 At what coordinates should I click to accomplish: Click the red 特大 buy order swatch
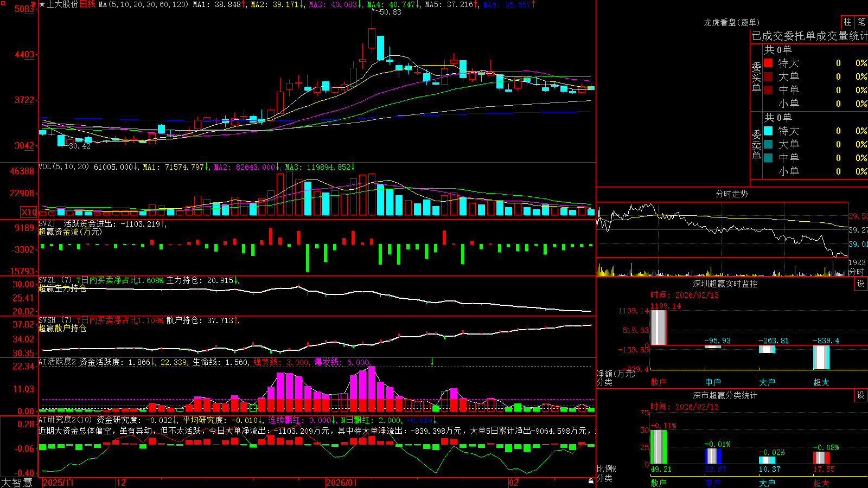[x=768, y=63]
